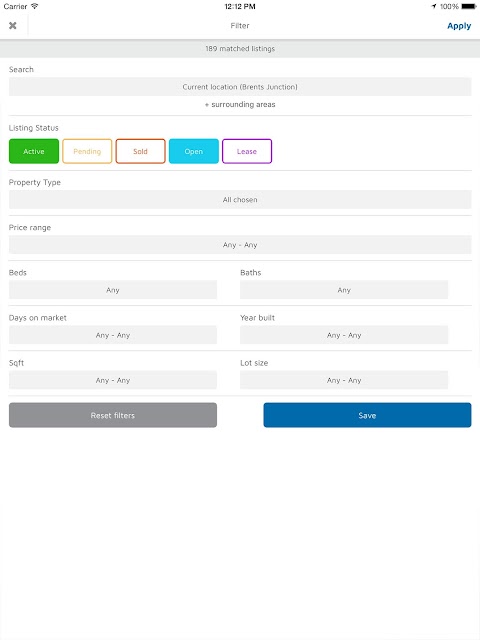
Task: Open the Price range selector
Action: point(240,244)
